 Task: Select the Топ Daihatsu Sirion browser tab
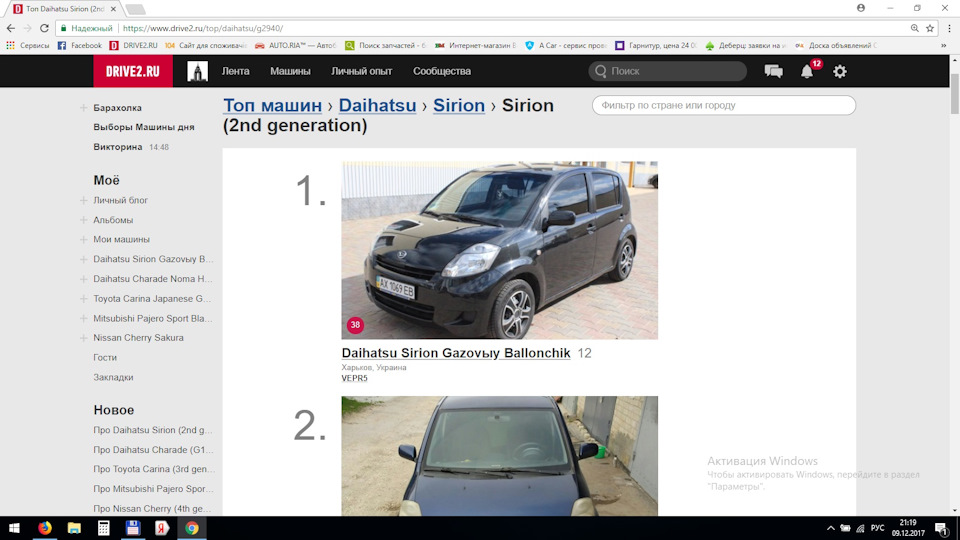click(x=64, y=9)
